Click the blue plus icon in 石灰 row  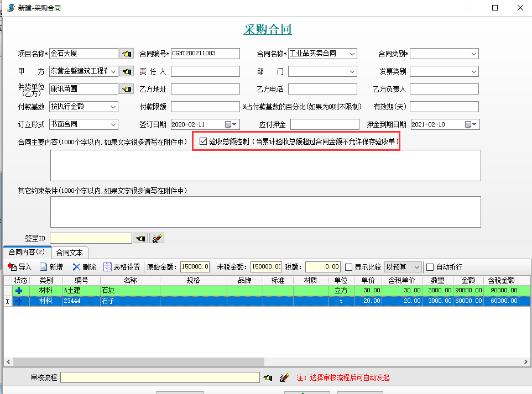tap(19, 290)
